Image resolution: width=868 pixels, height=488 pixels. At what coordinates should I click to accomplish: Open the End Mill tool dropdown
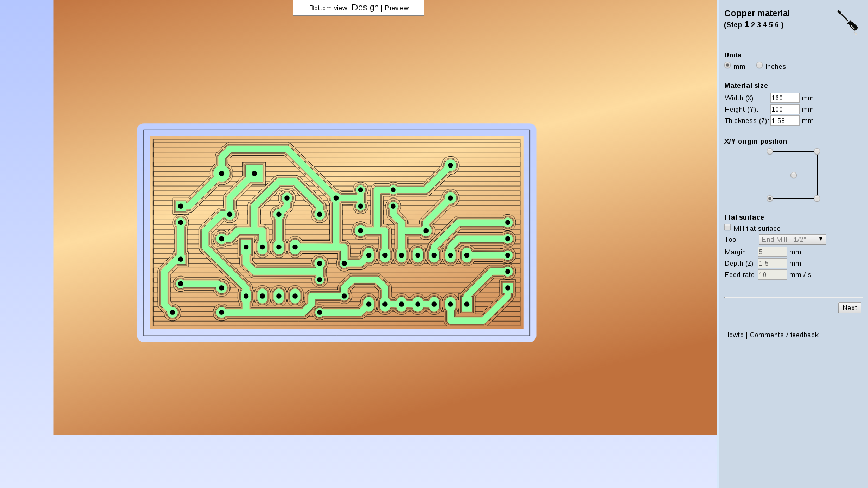792,239
